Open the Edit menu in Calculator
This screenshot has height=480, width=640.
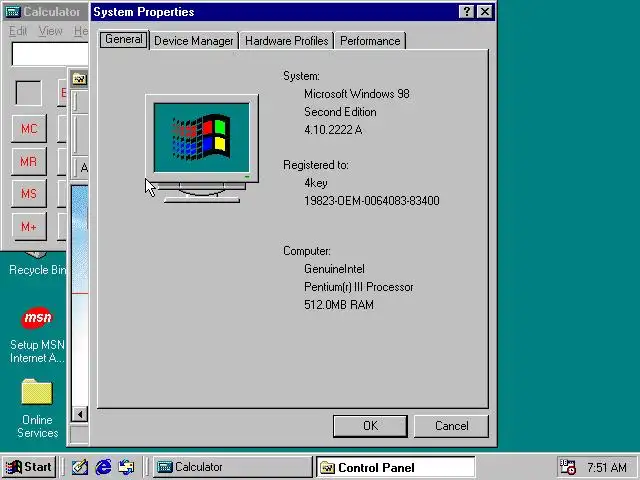(x=18, y=31)
